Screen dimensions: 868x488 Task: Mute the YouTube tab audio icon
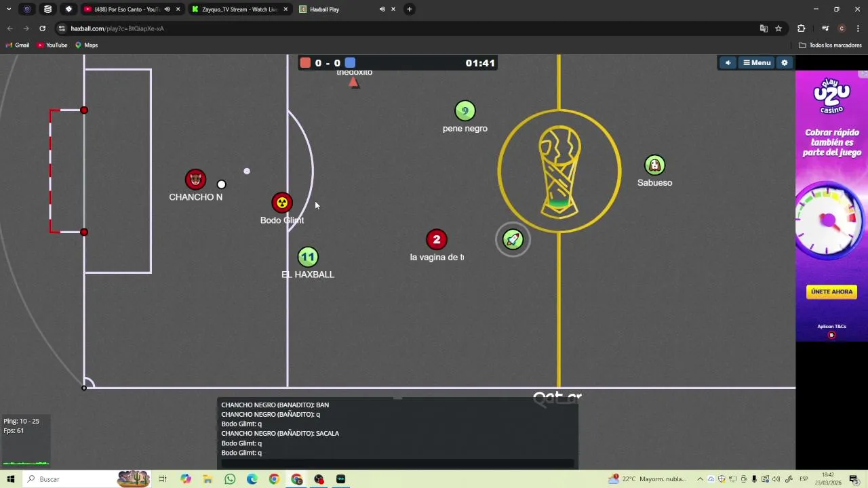[x=167, y=9]
